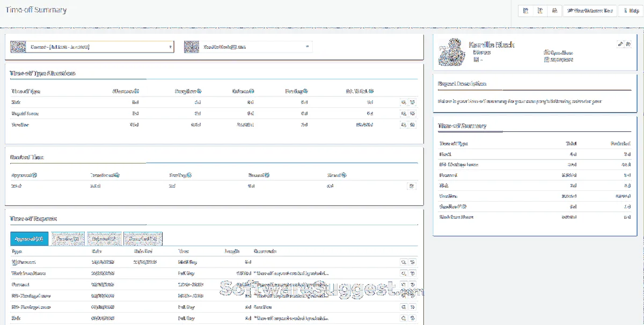View details icon for Unpaid leave allocation row
The width and height of the screenshot is (644, 325).
[404, 113]
